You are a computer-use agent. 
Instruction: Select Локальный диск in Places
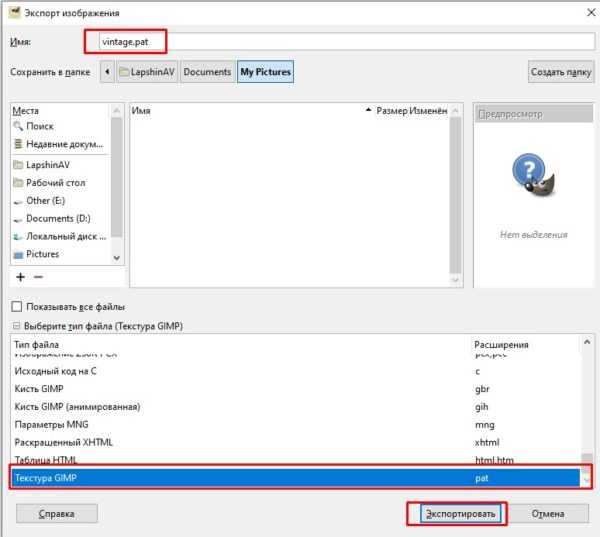[x=60, y=236]
